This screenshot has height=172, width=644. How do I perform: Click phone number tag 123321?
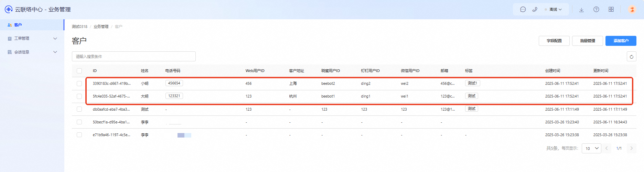pos(174,96)
